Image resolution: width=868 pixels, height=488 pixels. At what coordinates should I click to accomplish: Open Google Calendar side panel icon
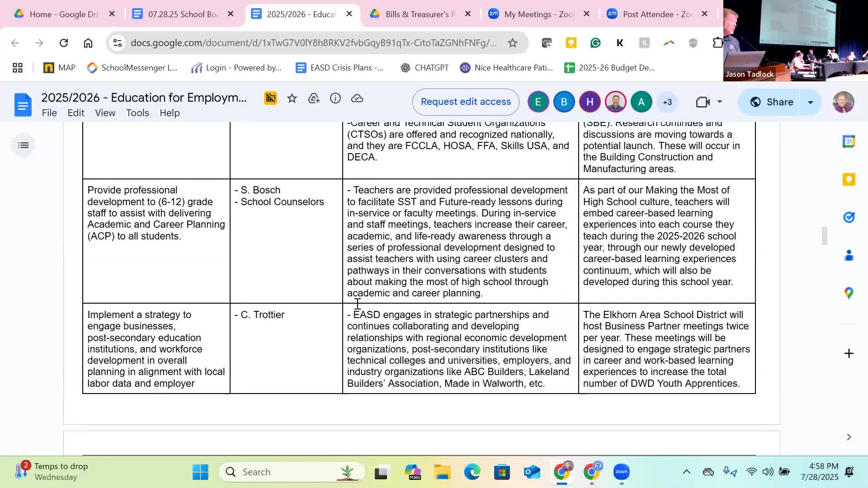point(849,142)
